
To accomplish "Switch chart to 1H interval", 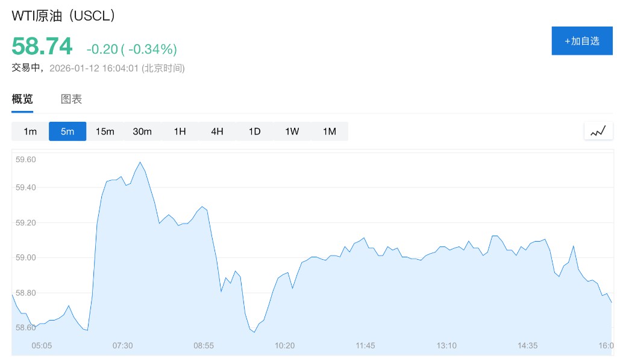I will (180, 131).
